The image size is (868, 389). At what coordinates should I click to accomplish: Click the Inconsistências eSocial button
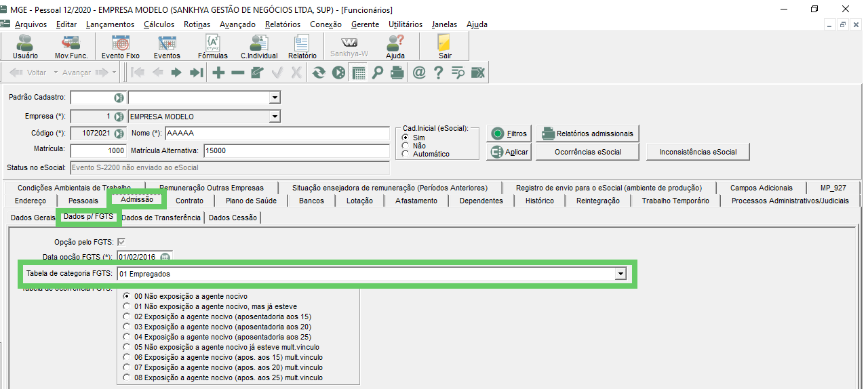[698, 152]
